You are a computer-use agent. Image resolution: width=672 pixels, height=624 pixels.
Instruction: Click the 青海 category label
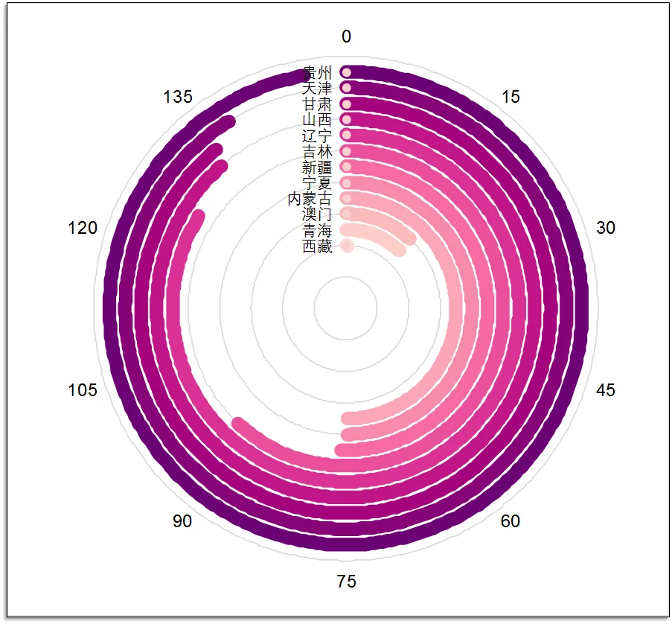tap(318, 231)
